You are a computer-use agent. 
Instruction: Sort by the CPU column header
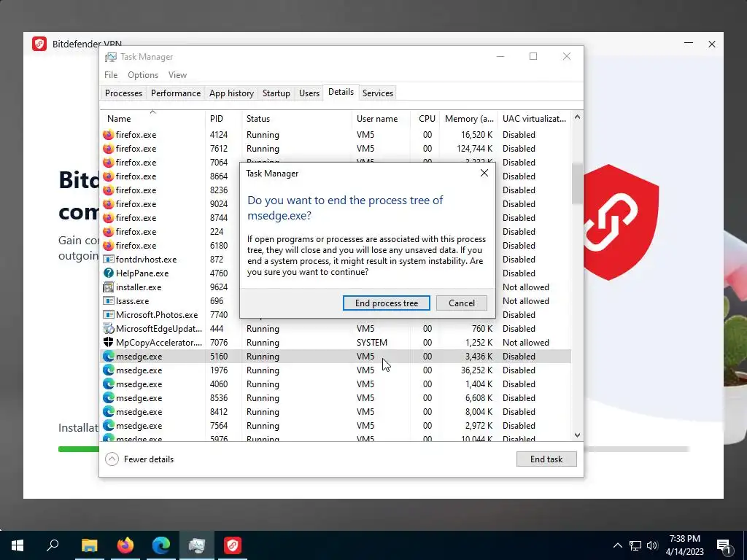[x=425, y=119]
